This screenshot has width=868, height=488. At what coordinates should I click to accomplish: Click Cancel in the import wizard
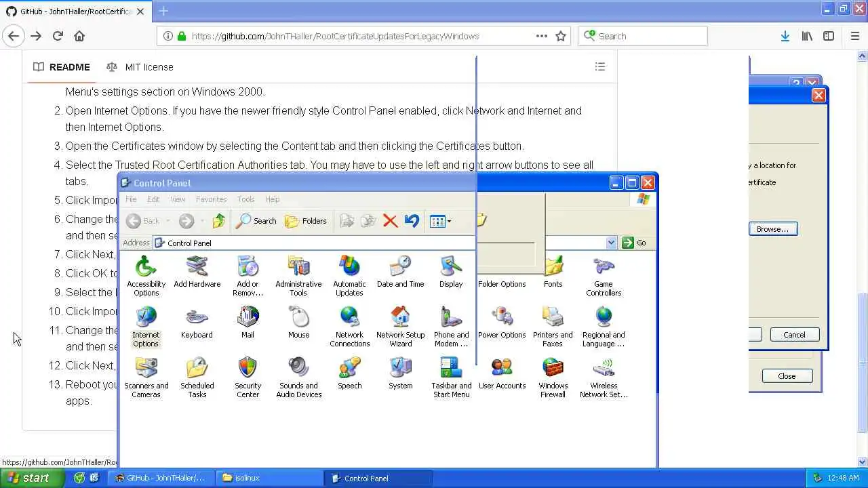point(794,335)
